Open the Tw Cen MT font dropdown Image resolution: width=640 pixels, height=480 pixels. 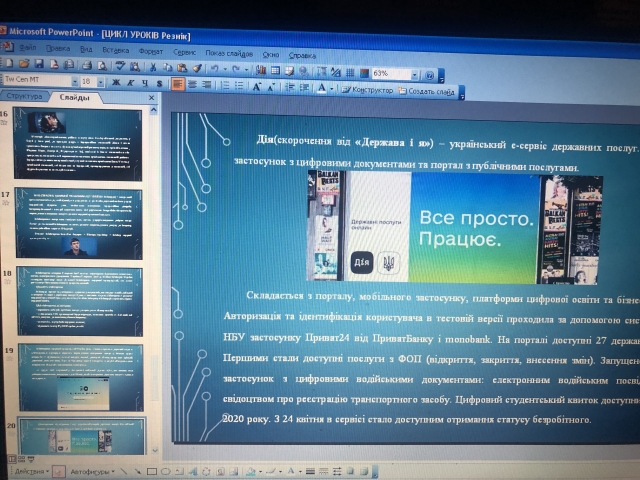tap(75, 81)
